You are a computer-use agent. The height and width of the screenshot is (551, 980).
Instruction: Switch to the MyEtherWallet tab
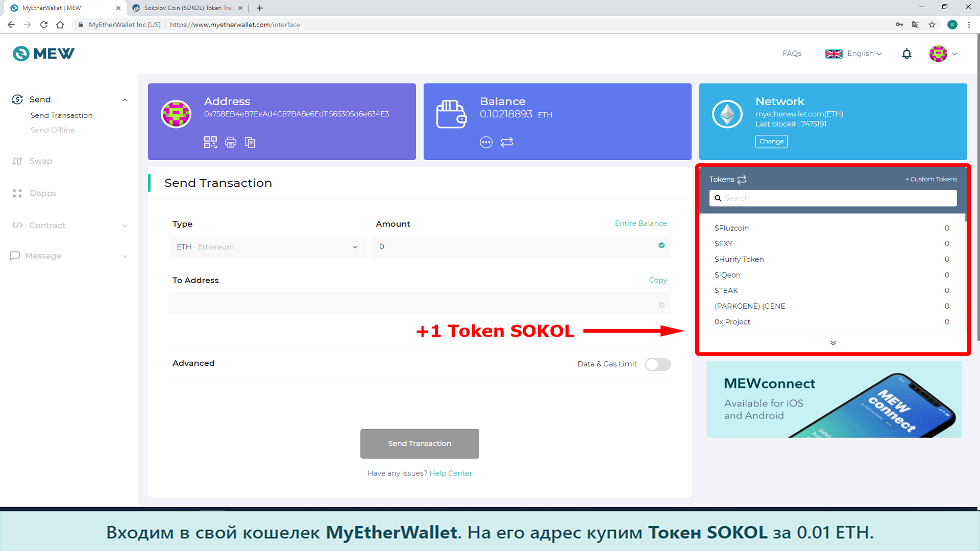65,8
